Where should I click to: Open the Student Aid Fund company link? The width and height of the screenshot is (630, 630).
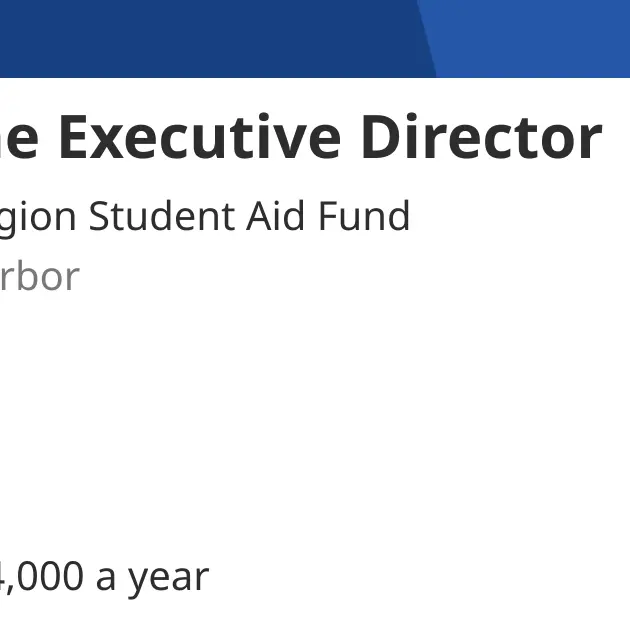(x=205, y=217)
